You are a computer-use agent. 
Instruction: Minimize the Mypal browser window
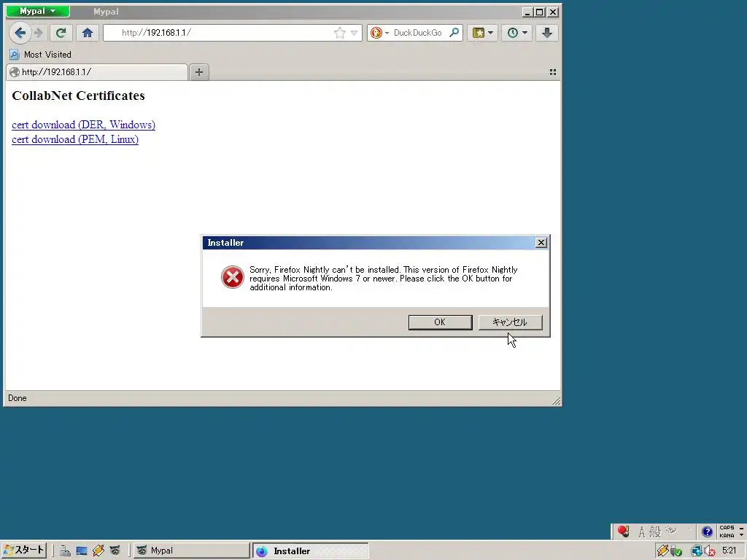[527, 12]
